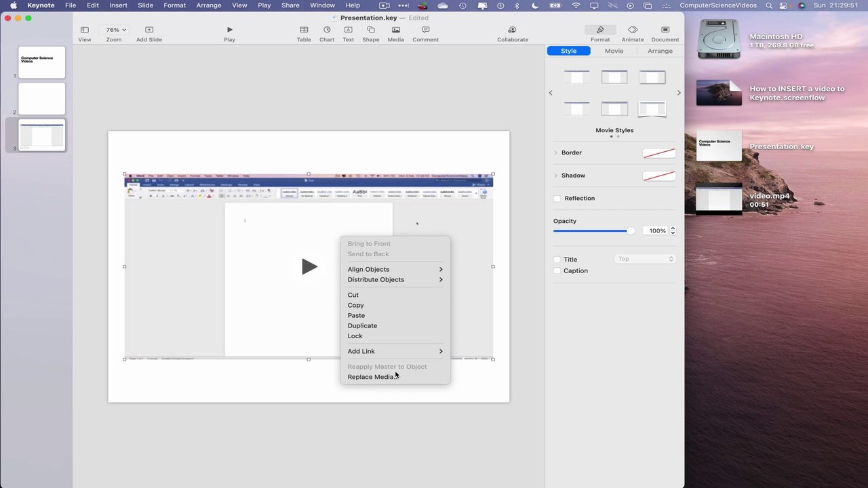868x488 pixels.
Task: Click the Media toolbar icon
Action: pyautogui.click(x=395, y=30)
